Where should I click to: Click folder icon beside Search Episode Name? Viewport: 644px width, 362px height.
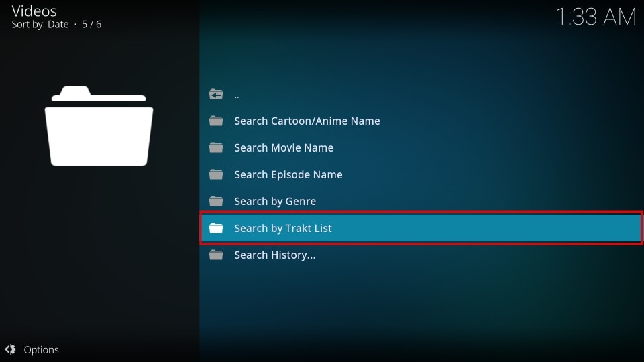point(215,174)
